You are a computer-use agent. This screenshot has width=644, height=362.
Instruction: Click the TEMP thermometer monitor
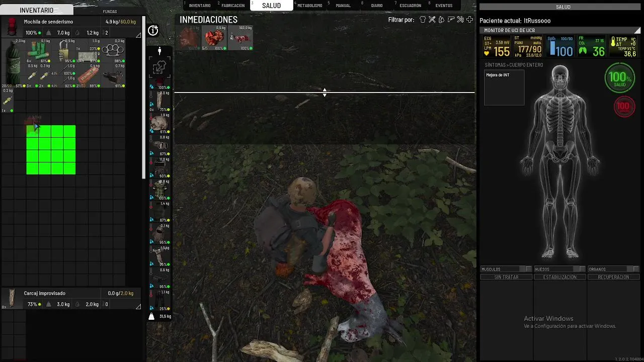623,46
